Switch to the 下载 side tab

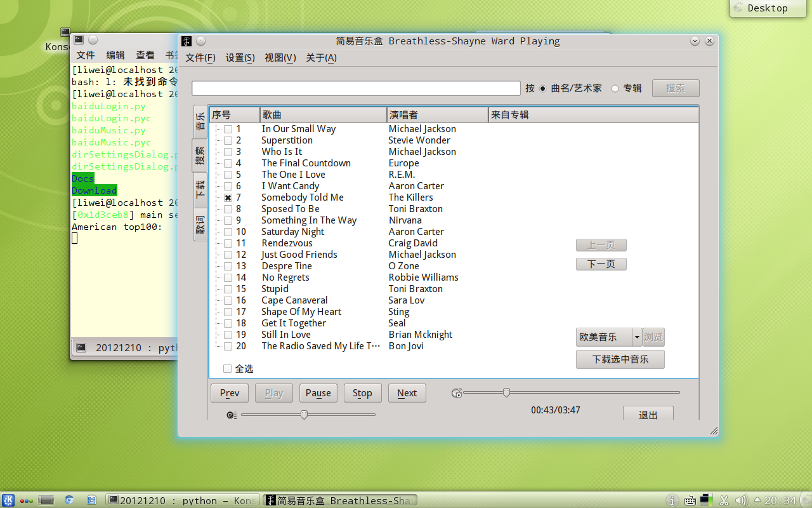tap(200, 189)
